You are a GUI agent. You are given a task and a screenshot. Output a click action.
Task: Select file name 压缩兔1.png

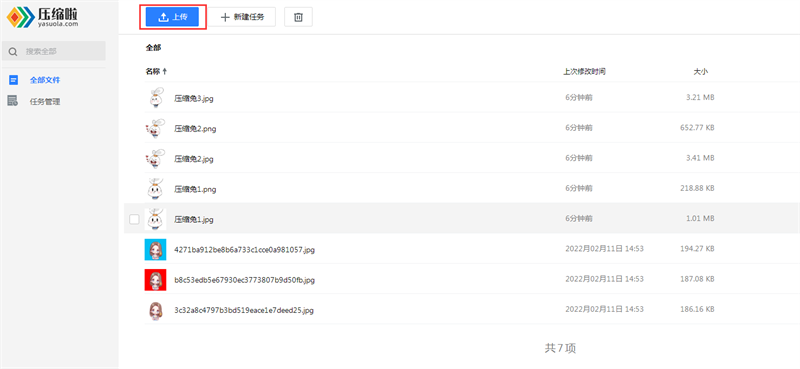(195, 189)
